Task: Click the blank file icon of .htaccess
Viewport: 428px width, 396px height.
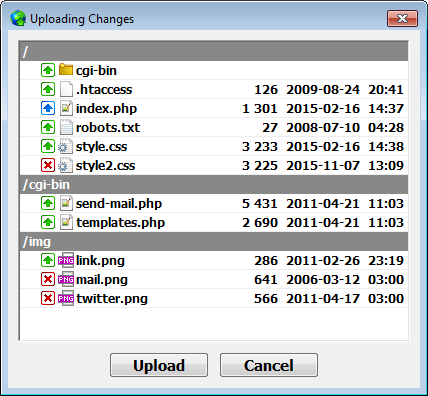Action: click(66, 89)
